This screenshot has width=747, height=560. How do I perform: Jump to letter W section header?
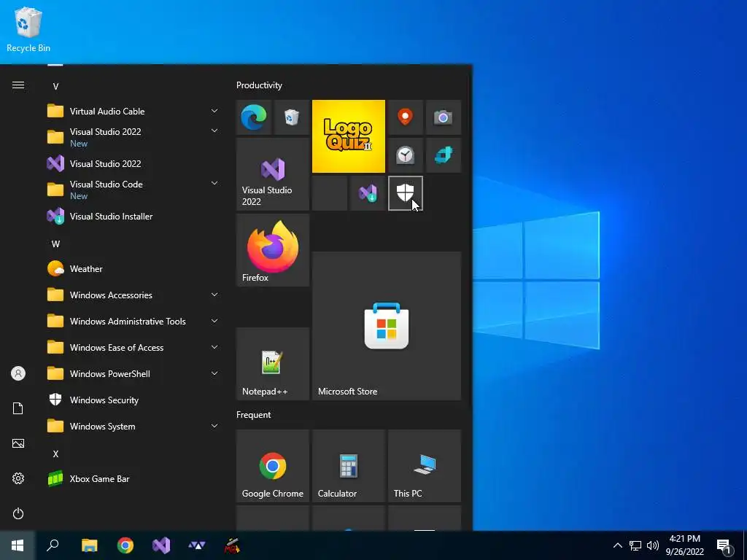(x=55, y=244)
